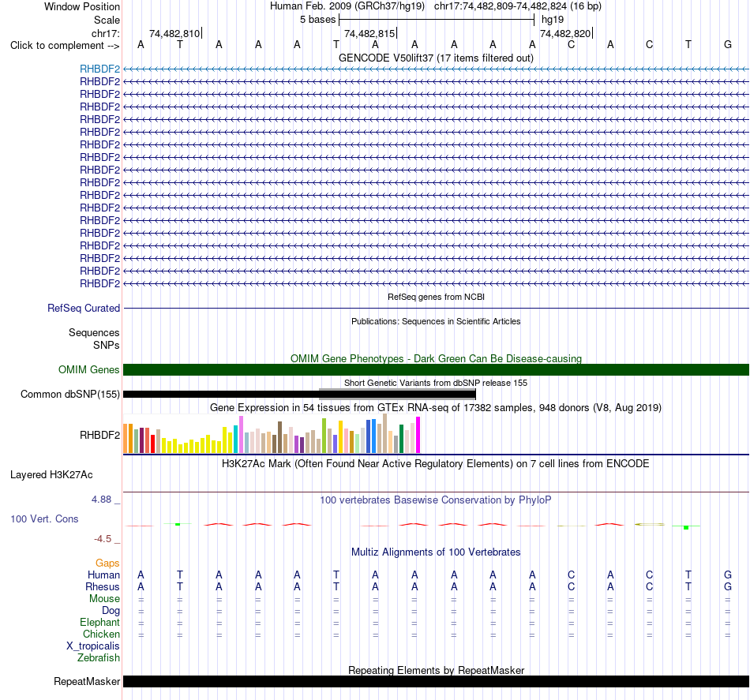
Task: Open the H3K27Ac Mark ENCODE track title
Action: coord(436,464)
